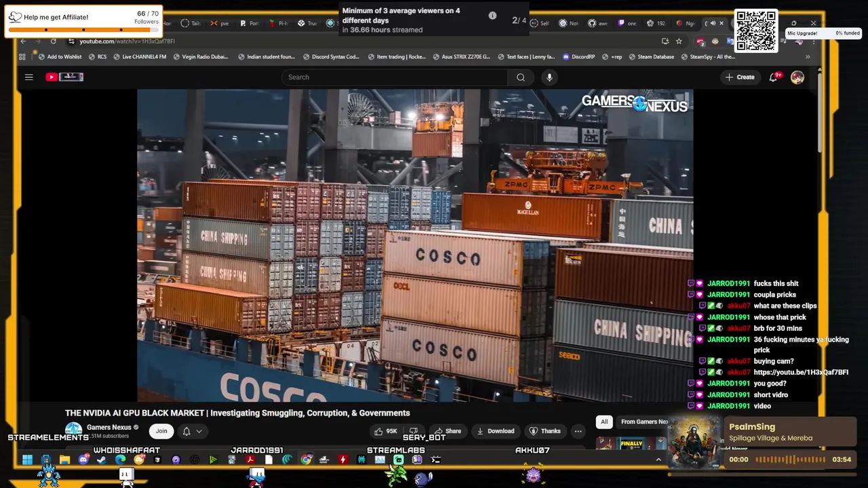Like the video with 95K likes
The image size is (868, 488).
[x=385, y=431]
